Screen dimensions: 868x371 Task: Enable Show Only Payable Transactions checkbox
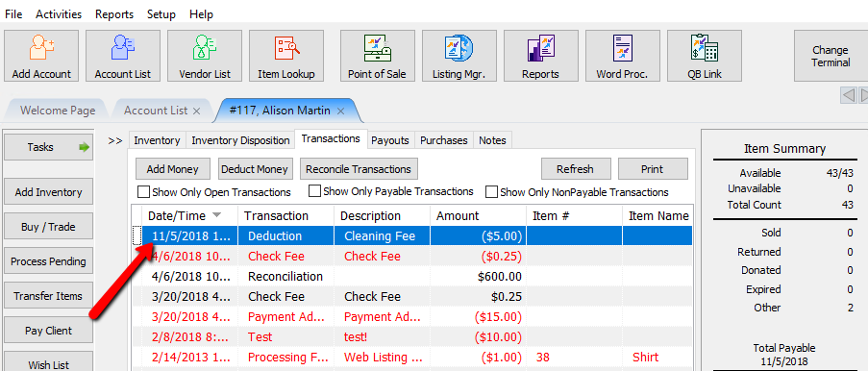tap(314, 191)
